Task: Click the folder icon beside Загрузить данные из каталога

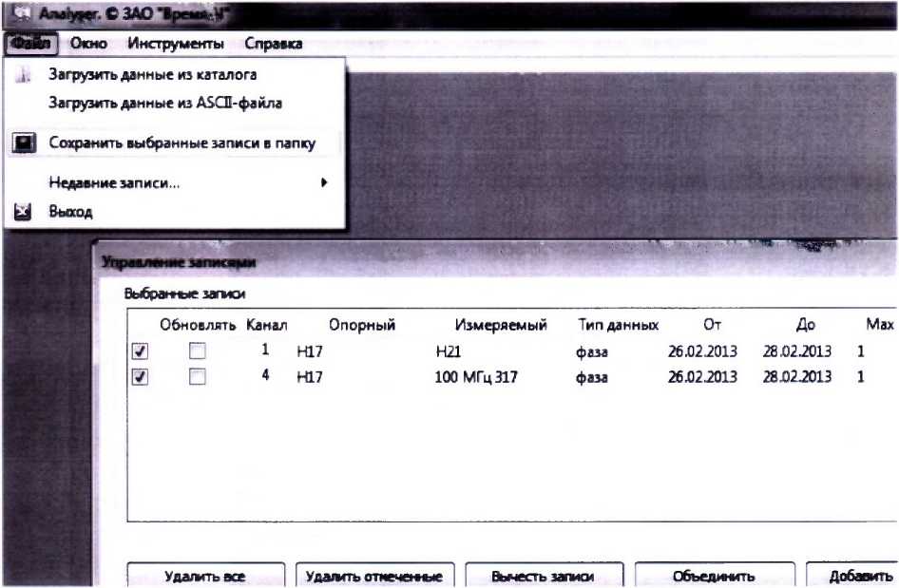Action: coord(23,74)
